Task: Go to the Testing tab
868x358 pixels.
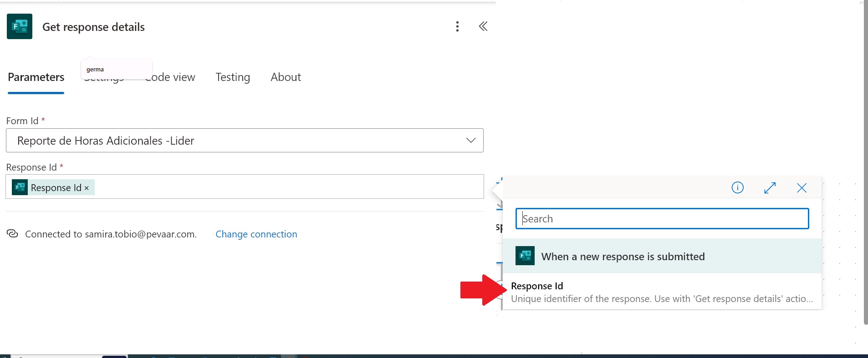Action: click(x=233, y=77)
